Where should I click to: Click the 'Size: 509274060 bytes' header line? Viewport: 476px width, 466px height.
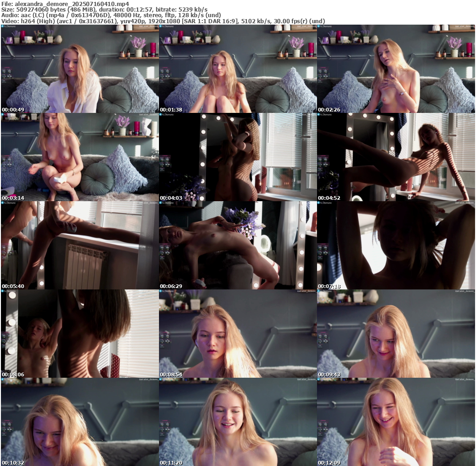click(x=105, y=10)
